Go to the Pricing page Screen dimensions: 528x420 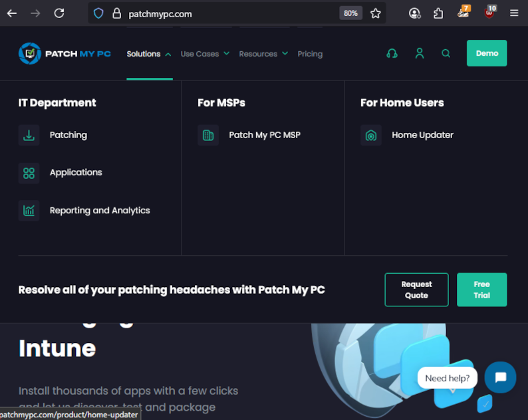[310, 54]
